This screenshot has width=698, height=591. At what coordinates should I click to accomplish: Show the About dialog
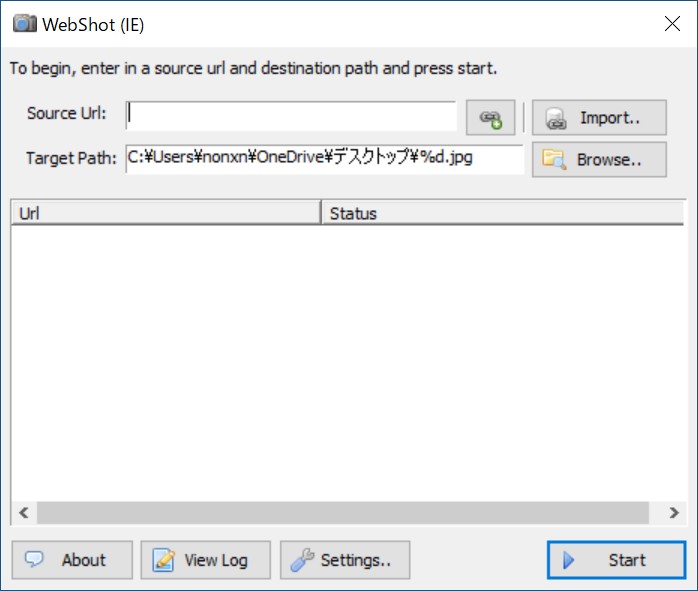(72, 560)
